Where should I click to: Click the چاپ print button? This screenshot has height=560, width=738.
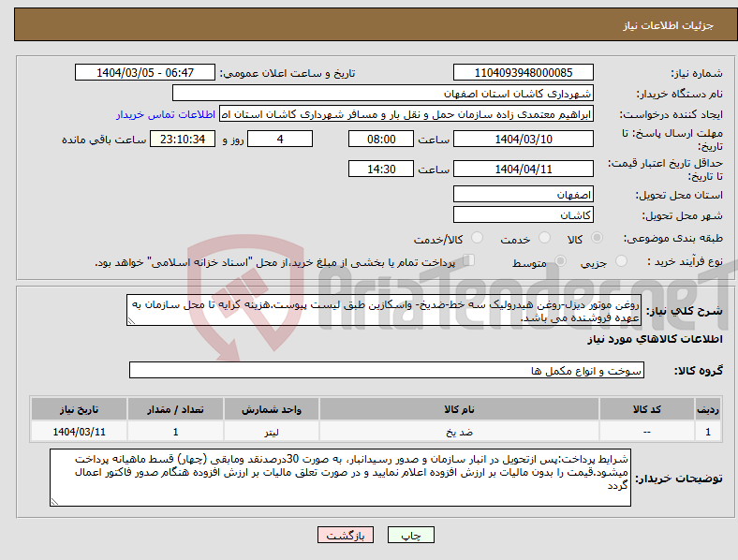[411, 535]
